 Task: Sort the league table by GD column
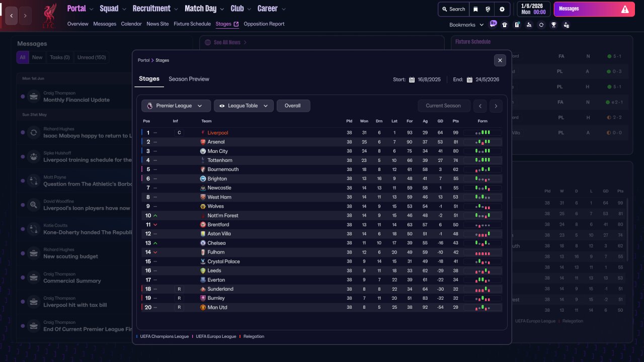[x=440, y=121]
